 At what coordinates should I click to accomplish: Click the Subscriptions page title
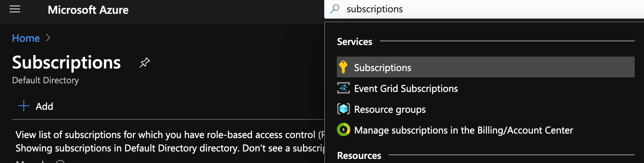tap(66, 62)
